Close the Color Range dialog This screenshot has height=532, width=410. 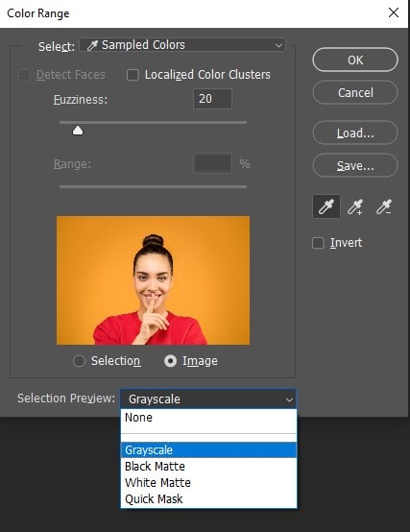394,12
